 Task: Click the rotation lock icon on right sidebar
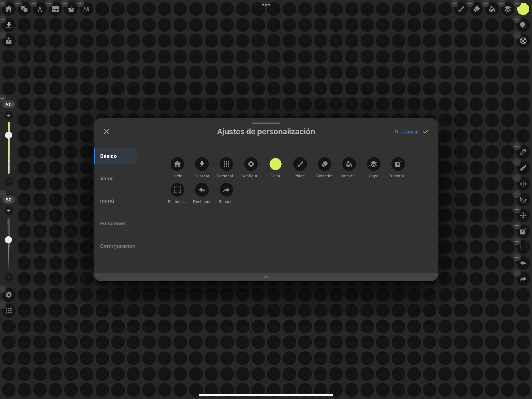click(x=523, y=200)
